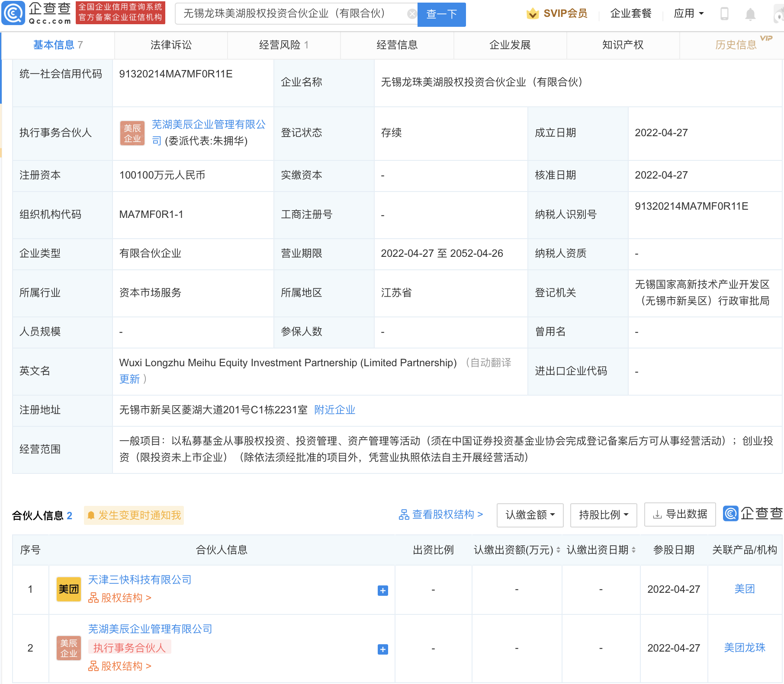Open the notifications bell icon

tap(750, 14)
